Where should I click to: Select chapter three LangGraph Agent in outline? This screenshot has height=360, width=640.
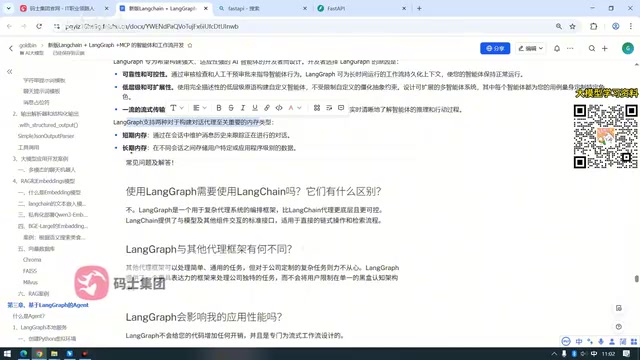[x=48, y=305]
